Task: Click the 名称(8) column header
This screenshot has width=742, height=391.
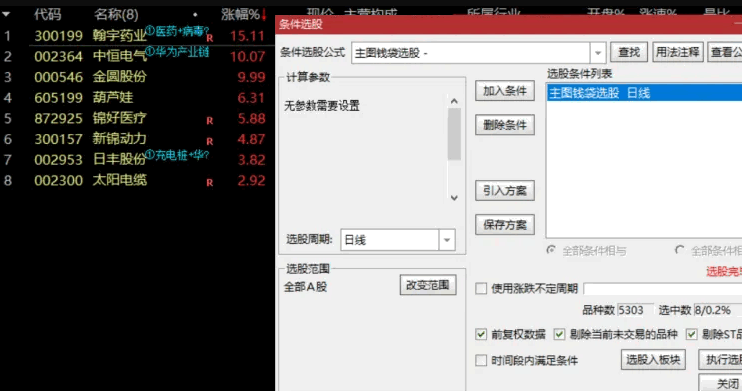Action: click(116, 15)
